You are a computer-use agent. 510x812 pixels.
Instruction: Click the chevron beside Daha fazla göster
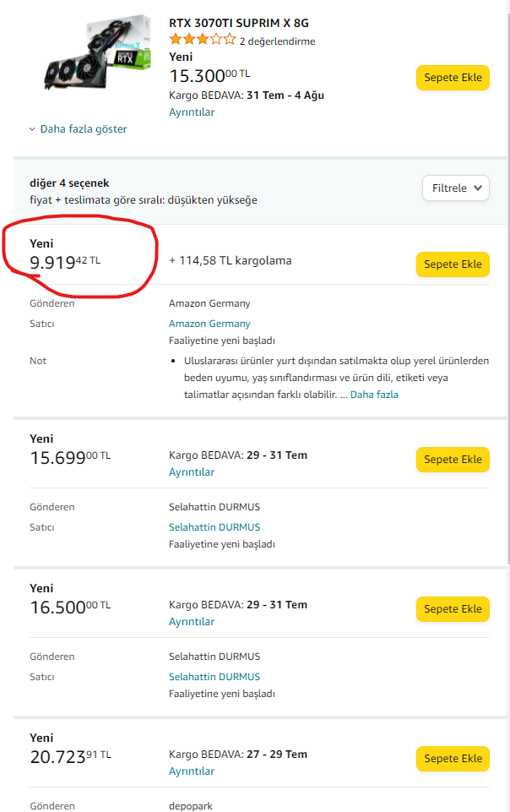(x=32, y=129)
